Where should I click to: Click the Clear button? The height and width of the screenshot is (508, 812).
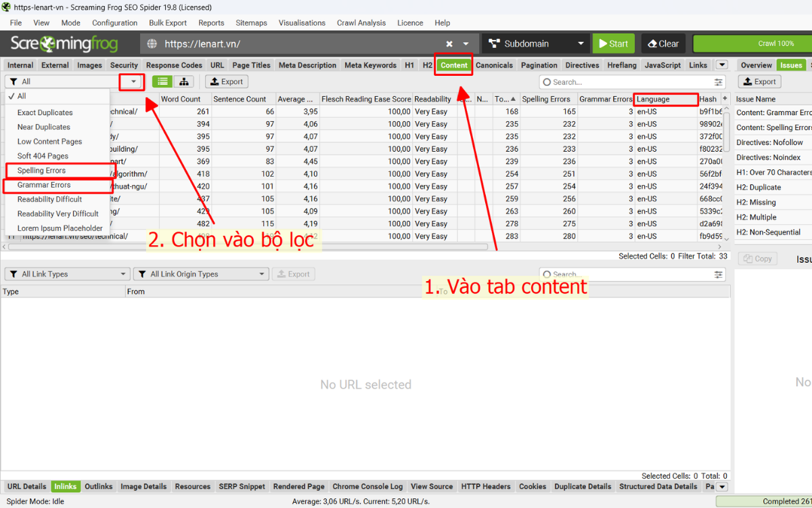[663, 44]
